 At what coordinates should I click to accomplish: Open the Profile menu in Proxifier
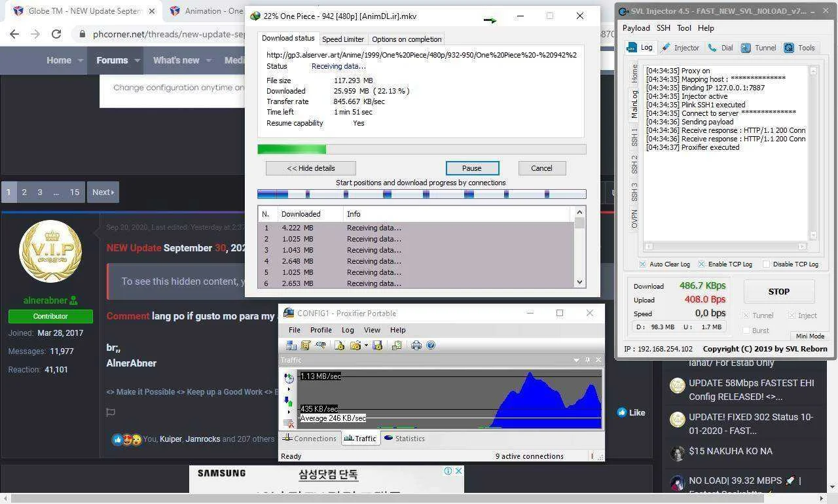[x=321, y=330]
